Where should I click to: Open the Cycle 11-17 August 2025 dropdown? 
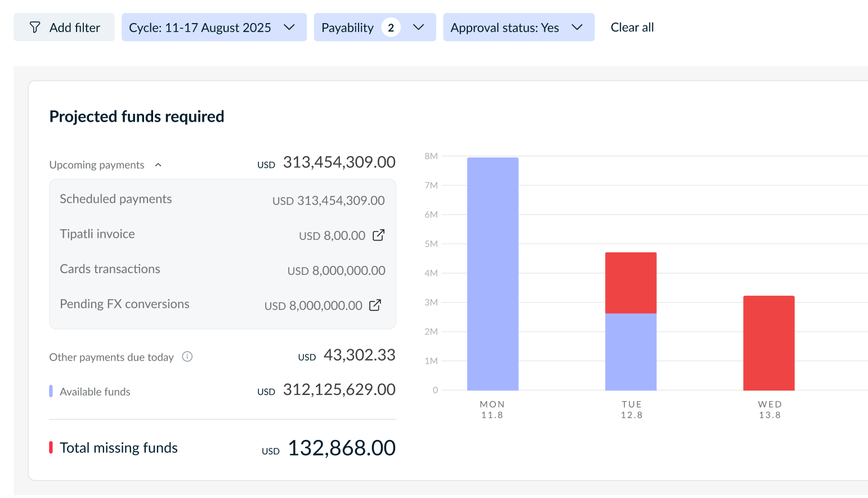(214, 27)
